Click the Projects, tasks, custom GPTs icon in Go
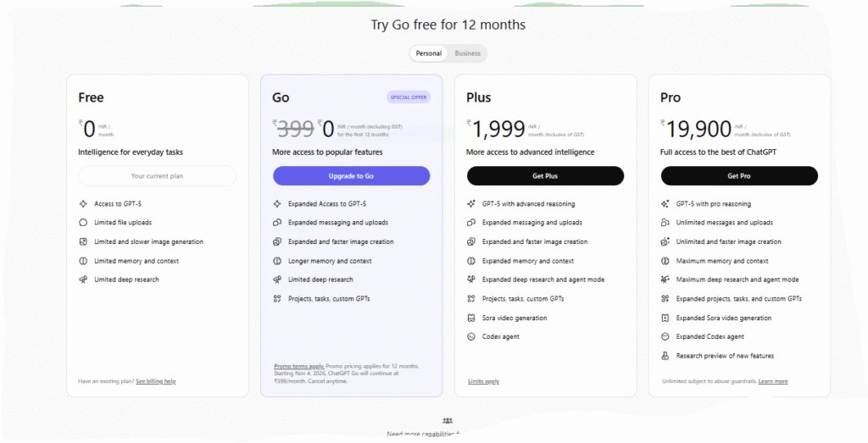 277,298
